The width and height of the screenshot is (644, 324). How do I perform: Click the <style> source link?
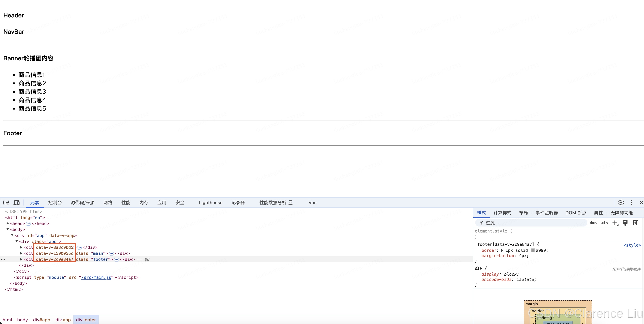pos(632,245)
